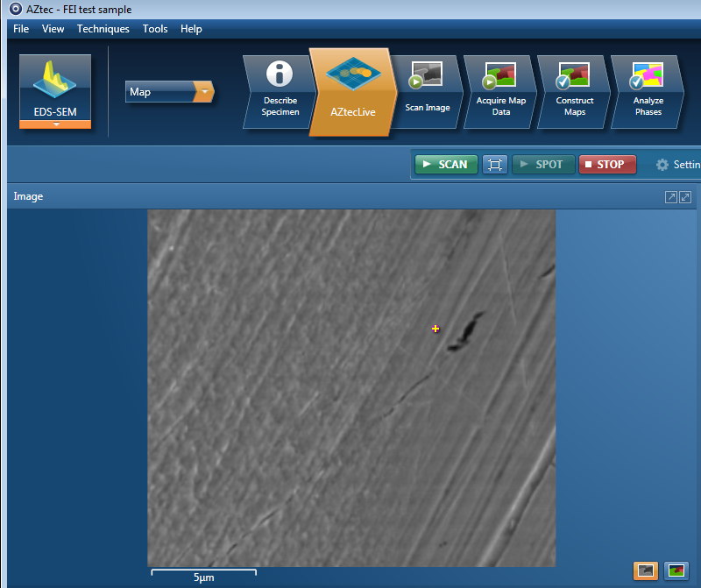Click the yellow crosshair marker on image
Screen dimensions: 701x588
(435, 329)
